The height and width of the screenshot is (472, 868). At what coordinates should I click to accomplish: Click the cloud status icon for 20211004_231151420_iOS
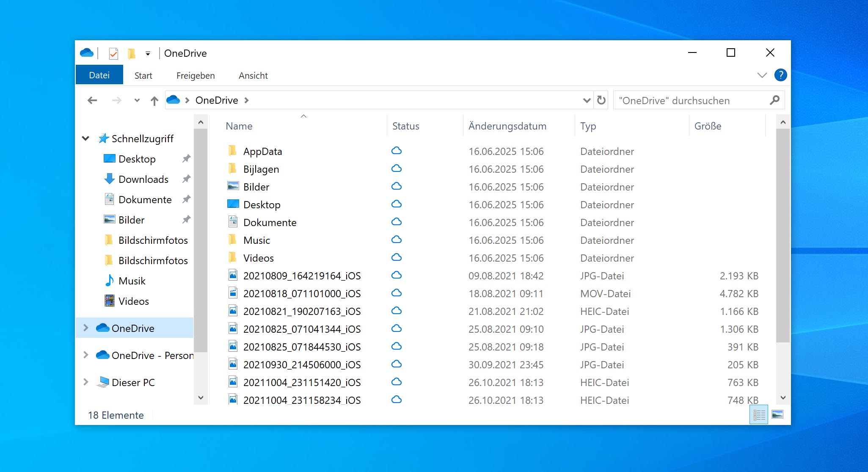(x=397, y=382)
